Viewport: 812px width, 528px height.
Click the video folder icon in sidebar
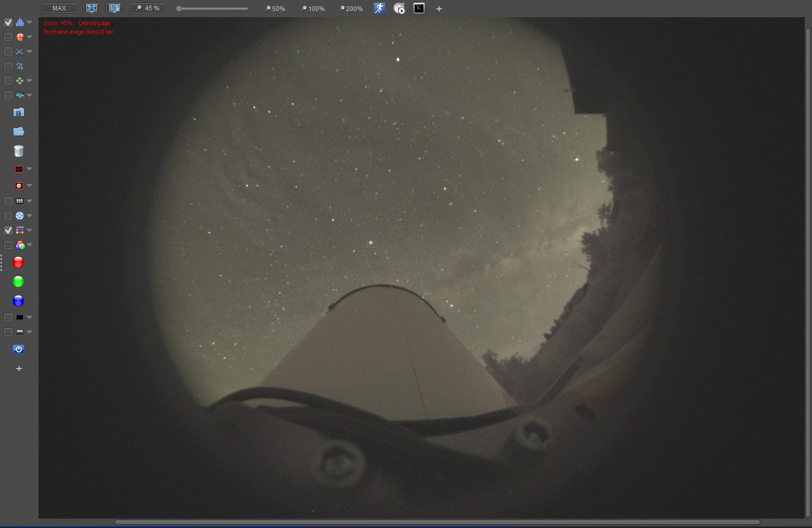(x=19, y=112)
